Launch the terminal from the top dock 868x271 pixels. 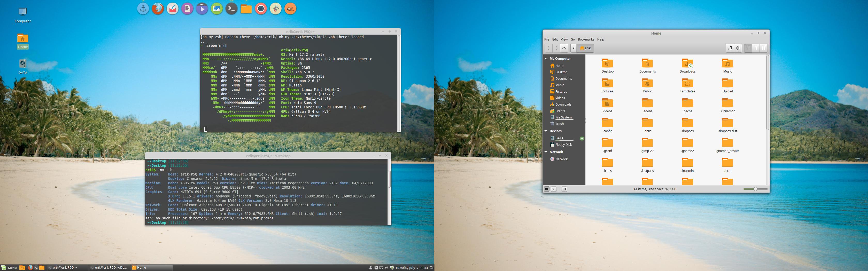pyautogui.click(x=231, y=9)
